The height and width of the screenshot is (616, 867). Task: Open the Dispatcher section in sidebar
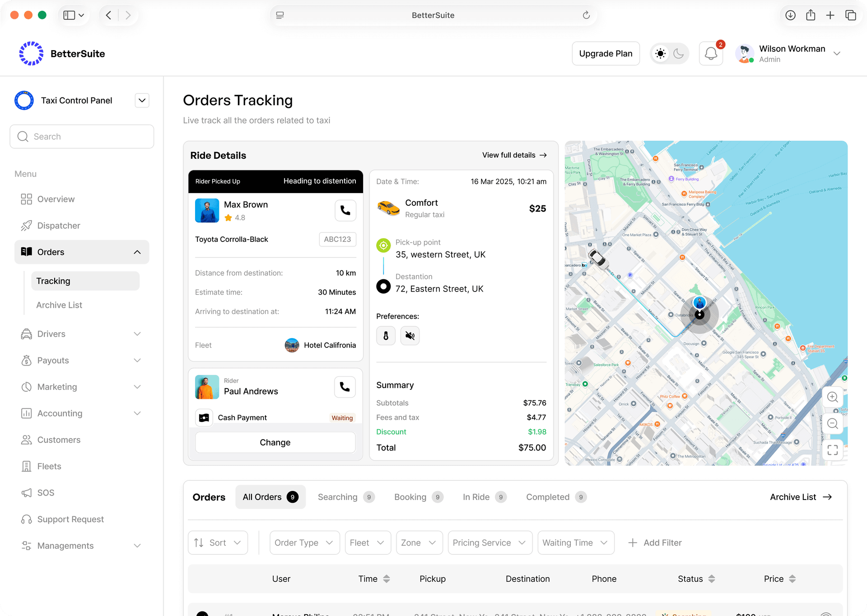click(59, 225)
